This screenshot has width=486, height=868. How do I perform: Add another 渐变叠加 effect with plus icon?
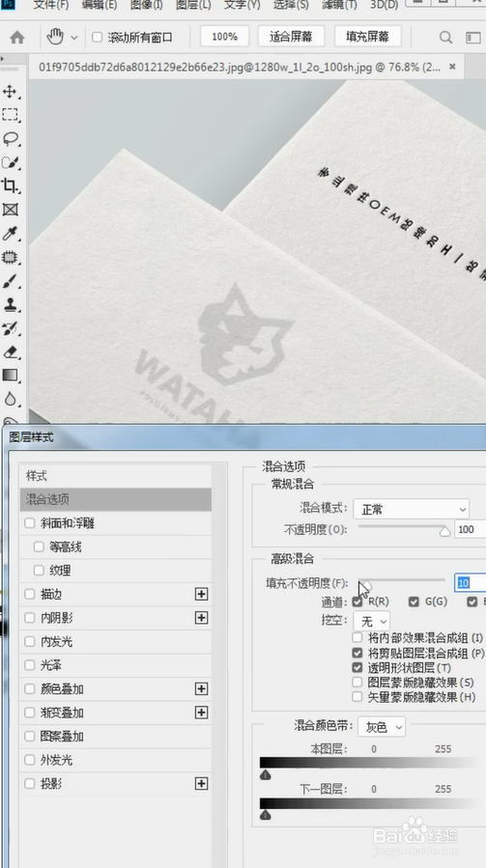point(201,713)
